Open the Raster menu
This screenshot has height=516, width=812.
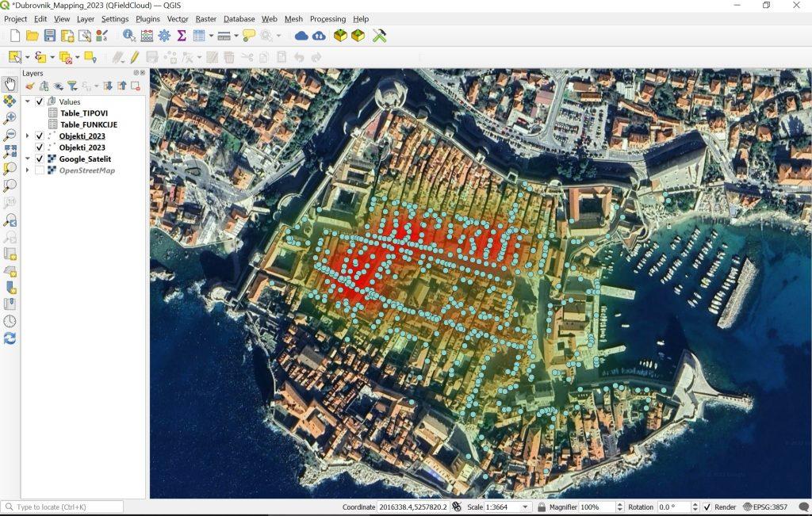205,19
